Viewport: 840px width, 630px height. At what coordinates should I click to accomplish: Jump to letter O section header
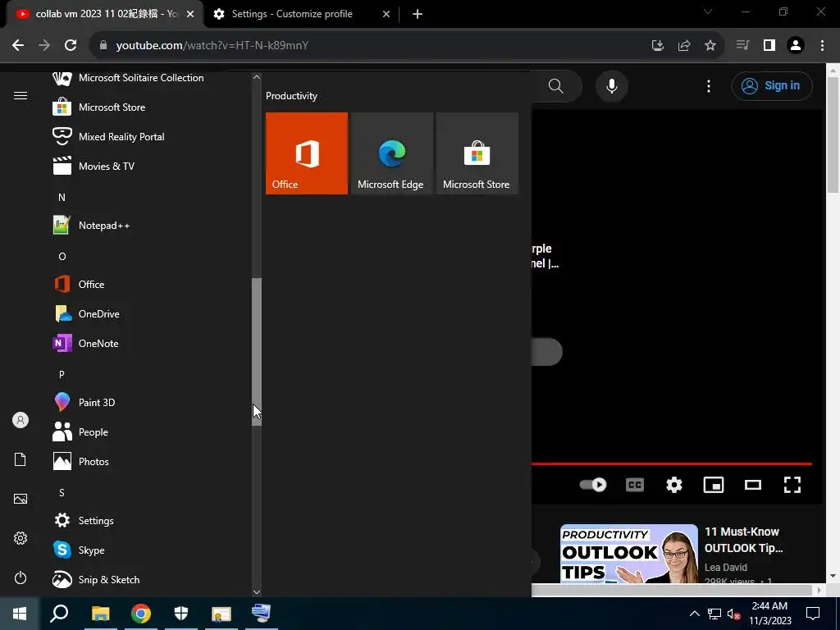pyautogui.click(x=62, y=257)
